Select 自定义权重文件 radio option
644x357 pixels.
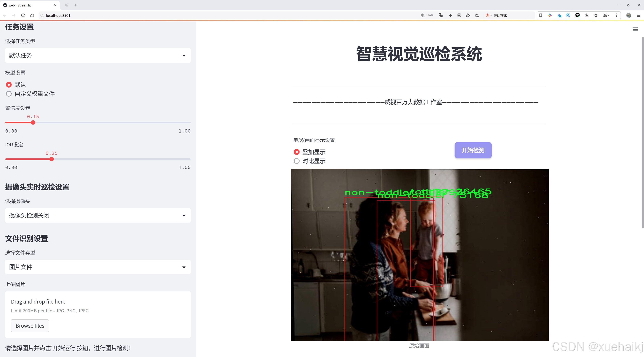tap(9, 94)
